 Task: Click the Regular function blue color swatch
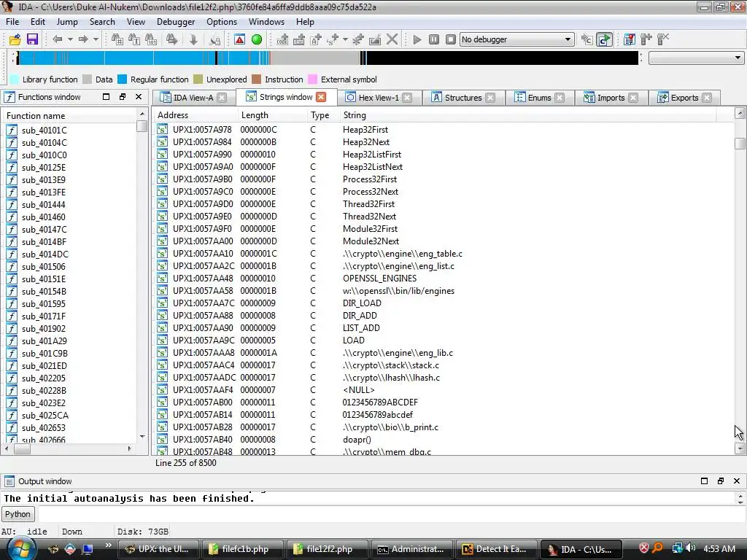(x=123, y=79)
